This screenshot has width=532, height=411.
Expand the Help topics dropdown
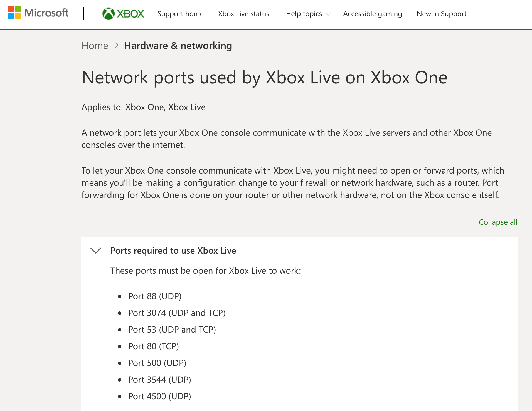[x=304, y=14]
